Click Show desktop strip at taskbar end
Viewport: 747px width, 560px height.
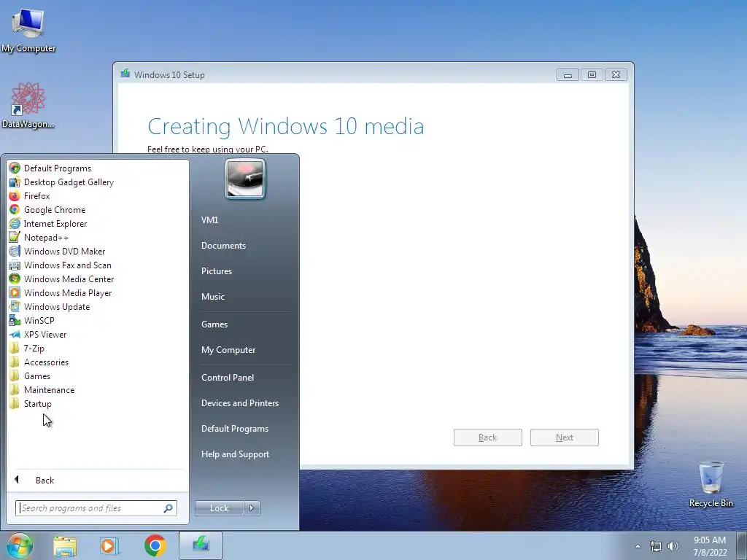[742, 545]
